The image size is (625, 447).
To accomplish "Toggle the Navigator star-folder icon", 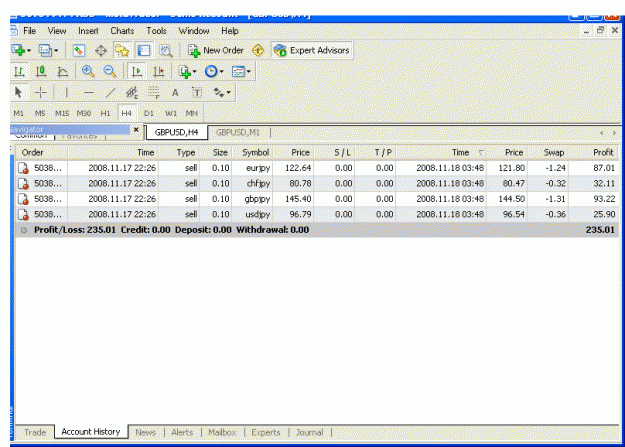I will 122,51.
